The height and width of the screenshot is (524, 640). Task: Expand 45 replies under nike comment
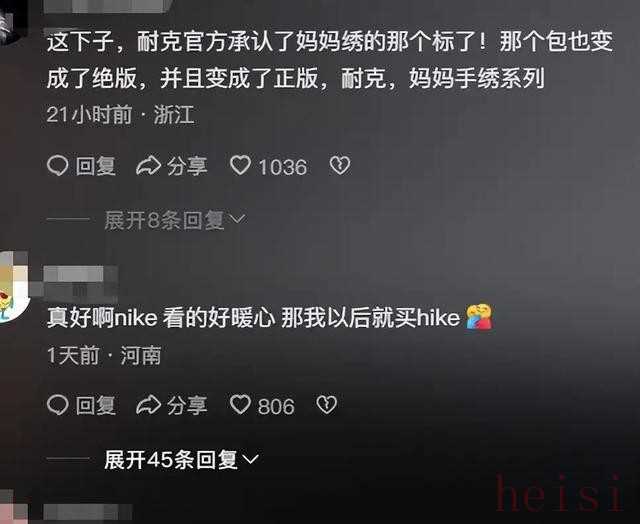(182, 460)
